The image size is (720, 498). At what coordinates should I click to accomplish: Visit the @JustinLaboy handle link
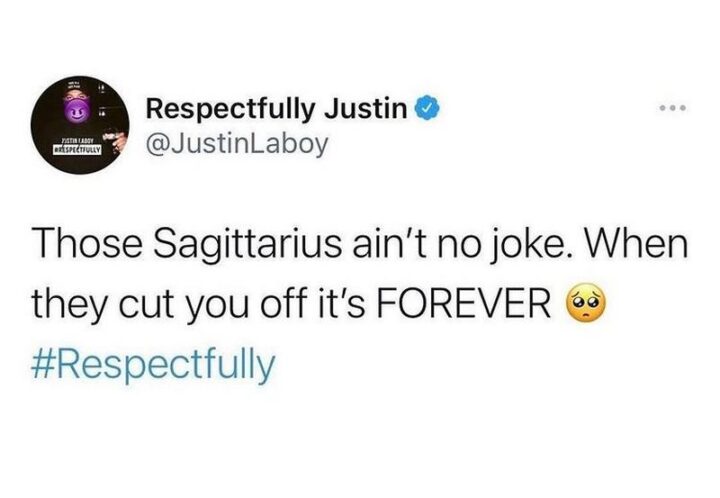(237, 144)
